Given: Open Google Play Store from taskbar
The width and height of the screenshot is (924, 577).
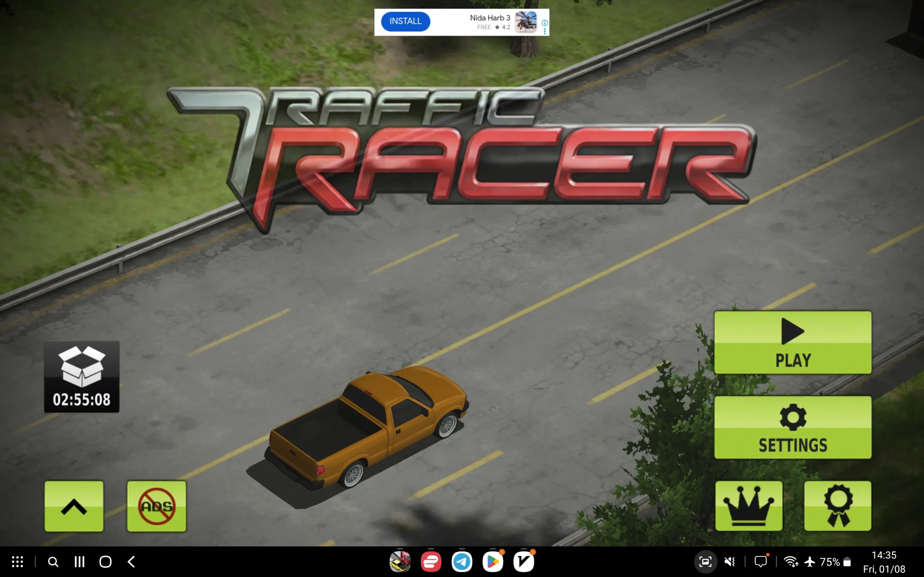Looking at the screenshot, I should click(x=493, y=562).
